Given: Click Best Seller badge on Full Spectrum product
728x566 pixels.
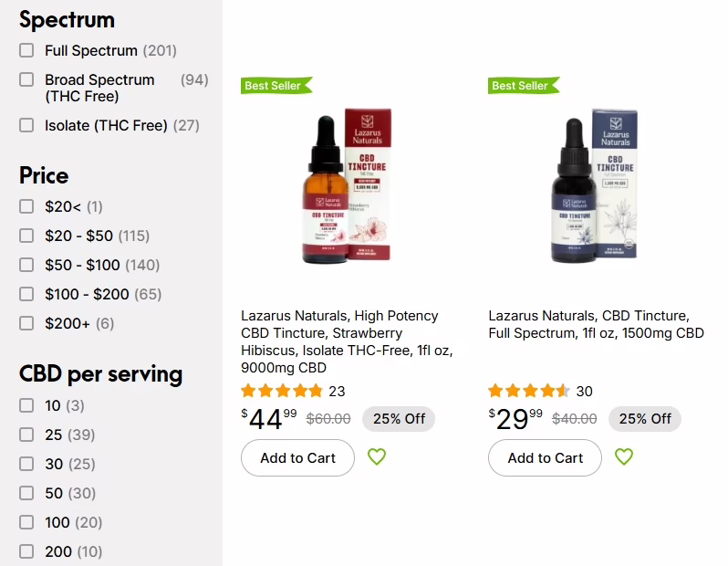Looking at the screenshot, I should (523, 86).
